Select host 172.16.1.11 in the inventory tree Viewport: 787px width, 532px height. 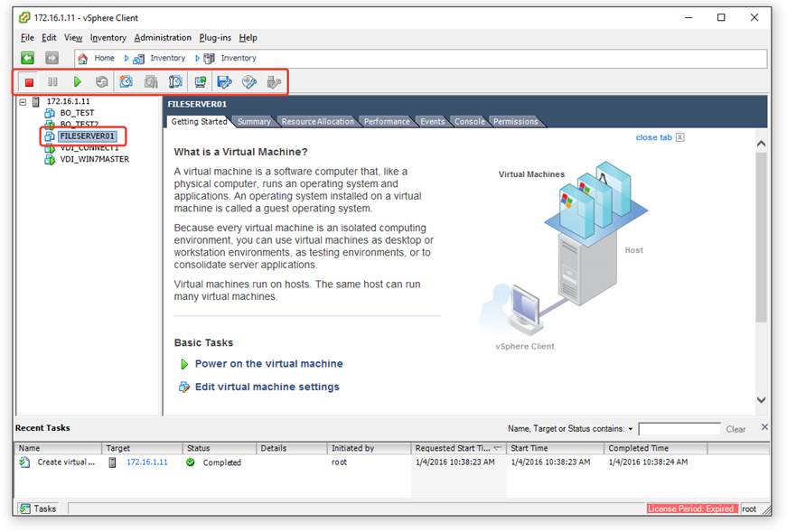click(x=69, y=101)
